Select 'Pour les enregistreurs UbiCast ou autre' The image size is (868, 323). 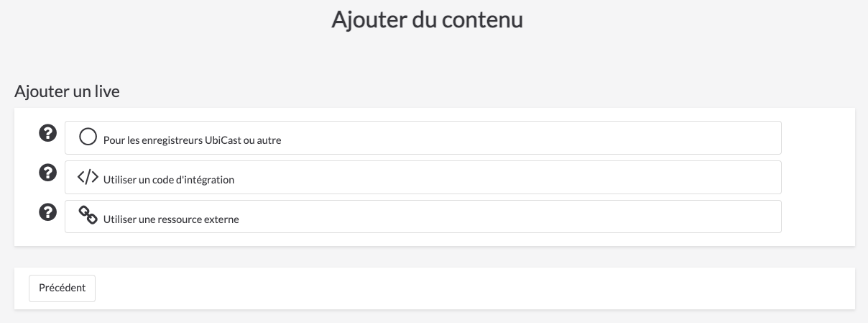(423, 137)
